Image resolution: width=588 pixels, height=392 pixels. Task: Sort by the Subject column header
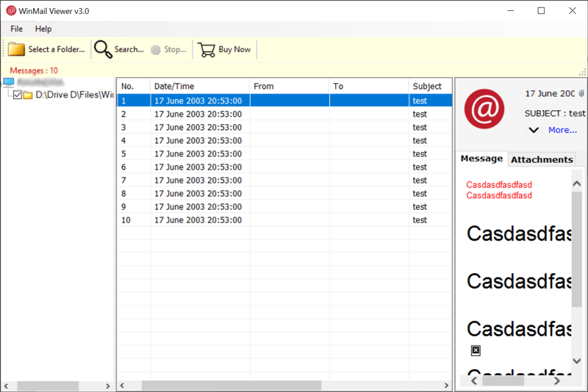tap(431, 86)
